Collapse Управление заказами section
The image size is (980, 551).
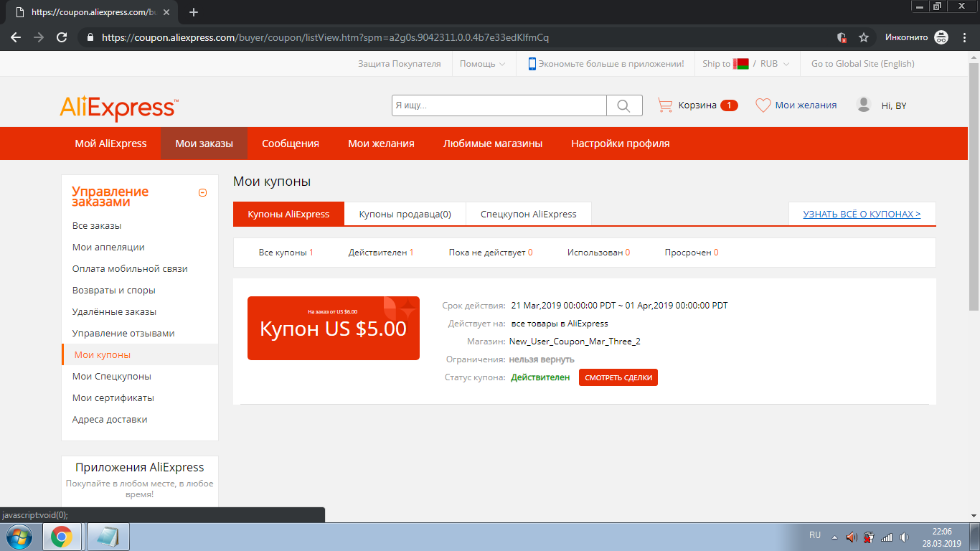click(x=202, y=192)
